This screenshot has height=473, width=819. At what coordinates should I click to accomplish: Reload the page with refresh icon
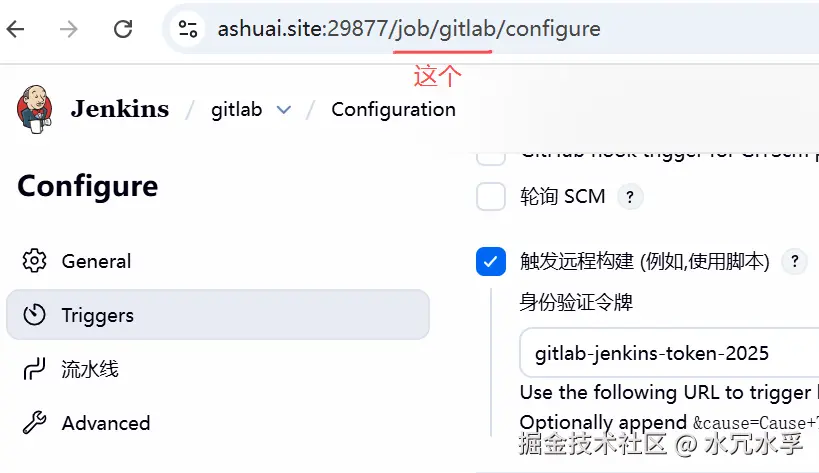click(123, 29)
